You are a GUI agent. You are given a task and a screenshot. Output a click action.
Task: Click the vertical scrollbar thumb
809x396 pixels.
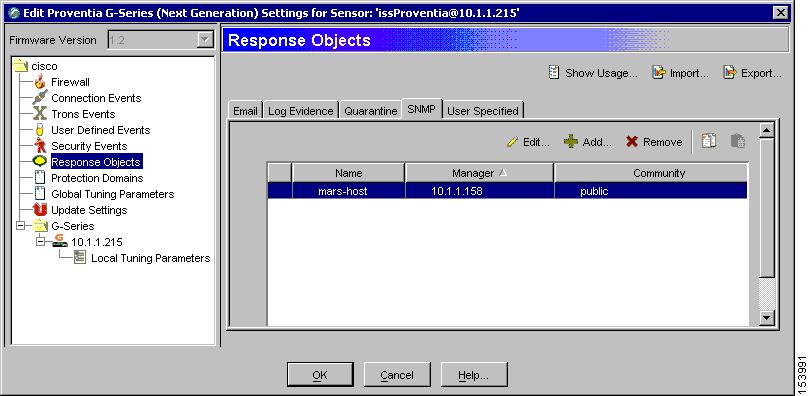[767, 207]
